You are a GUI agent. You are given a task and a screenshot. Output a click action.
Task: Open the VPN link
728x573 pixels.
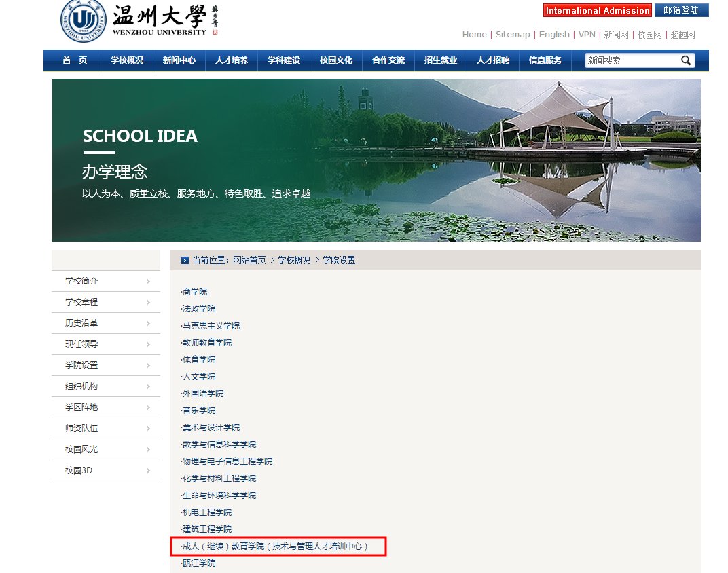[x=587, y=34]
